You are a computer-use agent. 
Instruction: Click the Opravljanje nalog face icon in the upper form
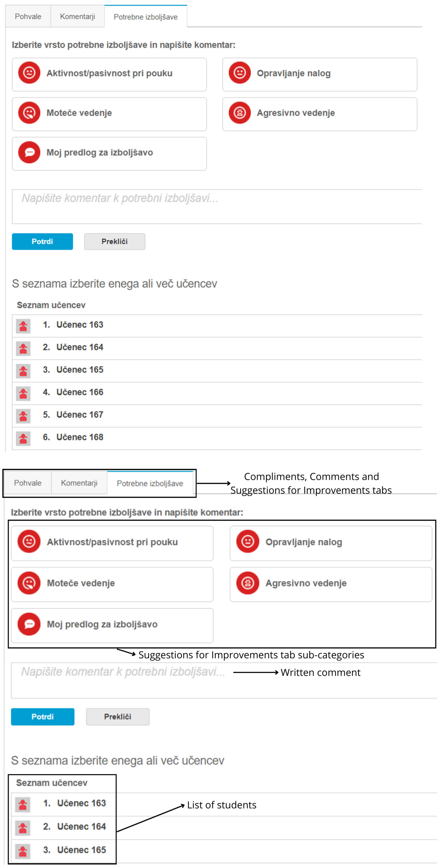pos(239,73)
